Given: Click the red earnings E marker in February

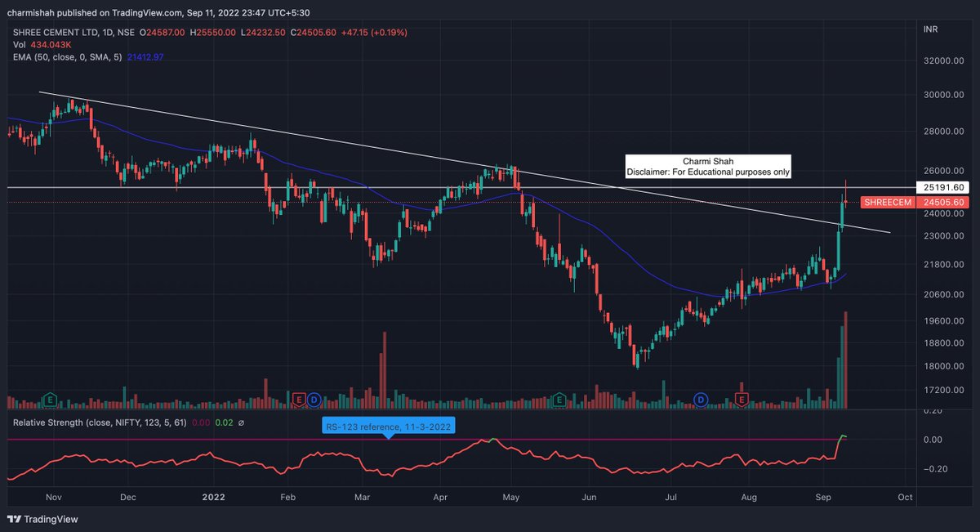Looking at the screenshot, I should [299, 400].
